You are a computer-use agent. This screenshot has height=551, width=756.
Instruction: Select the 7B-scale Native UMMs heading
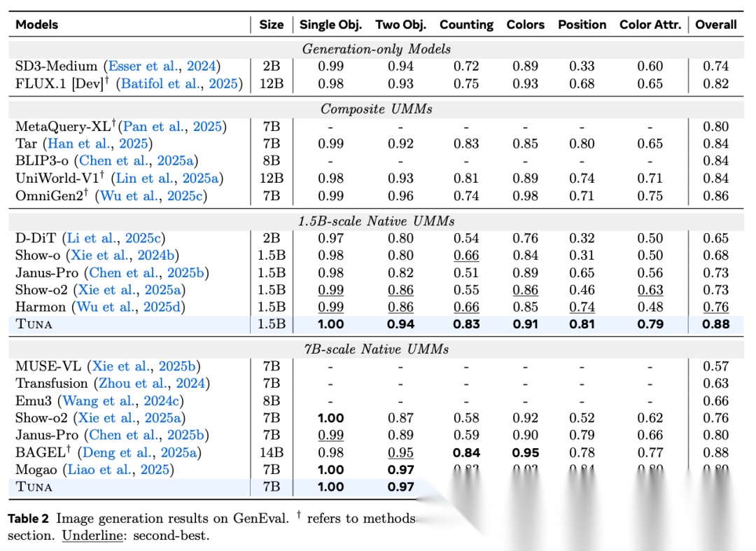coord(376,349)
